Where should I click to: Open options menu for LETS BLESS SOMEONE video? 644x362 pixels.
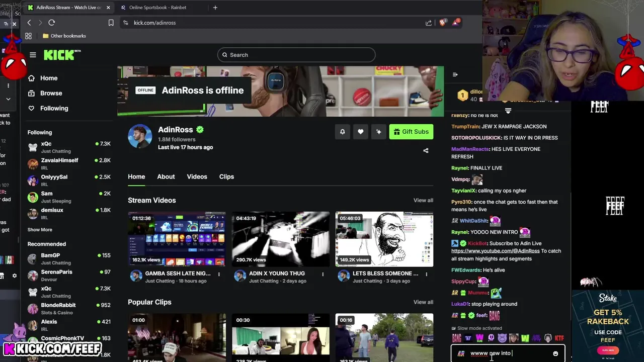(427, 274)
